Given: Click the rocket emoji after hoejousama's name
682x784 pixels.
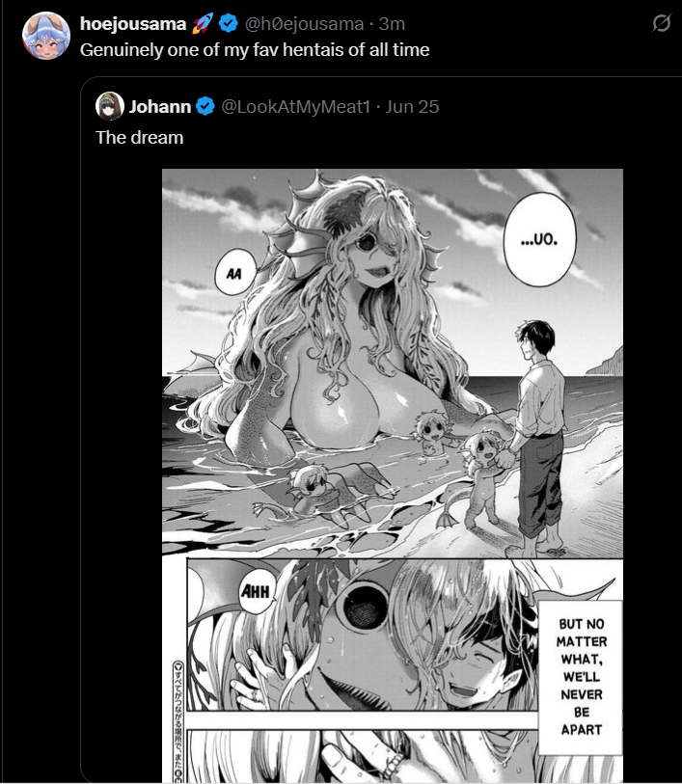Looking at the screenshot, I should pos(203,23).
